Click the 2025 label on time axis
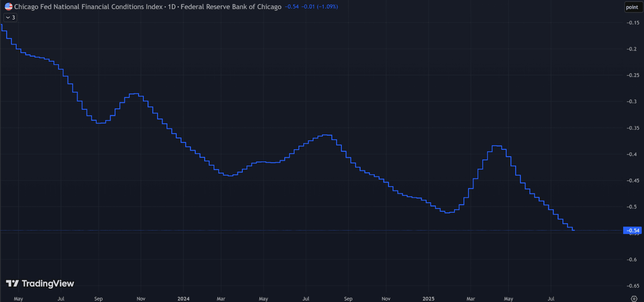The image size is (644, 302). click(x=428, y=299)
